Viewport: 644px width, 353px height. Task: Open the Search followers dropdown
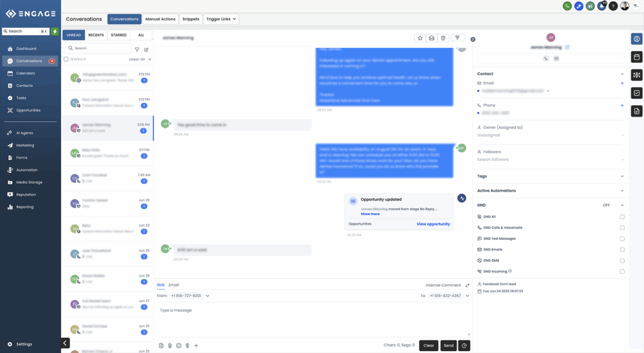(x=551, y=159)
